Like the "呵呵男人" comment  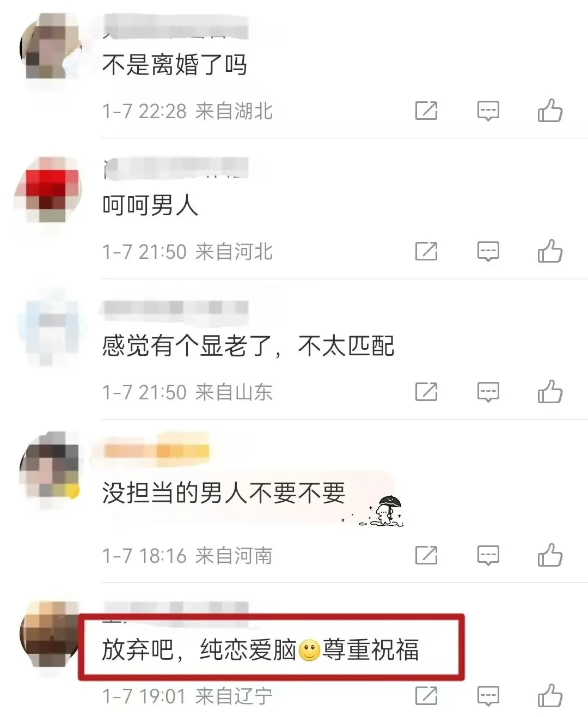coord(550,251)
